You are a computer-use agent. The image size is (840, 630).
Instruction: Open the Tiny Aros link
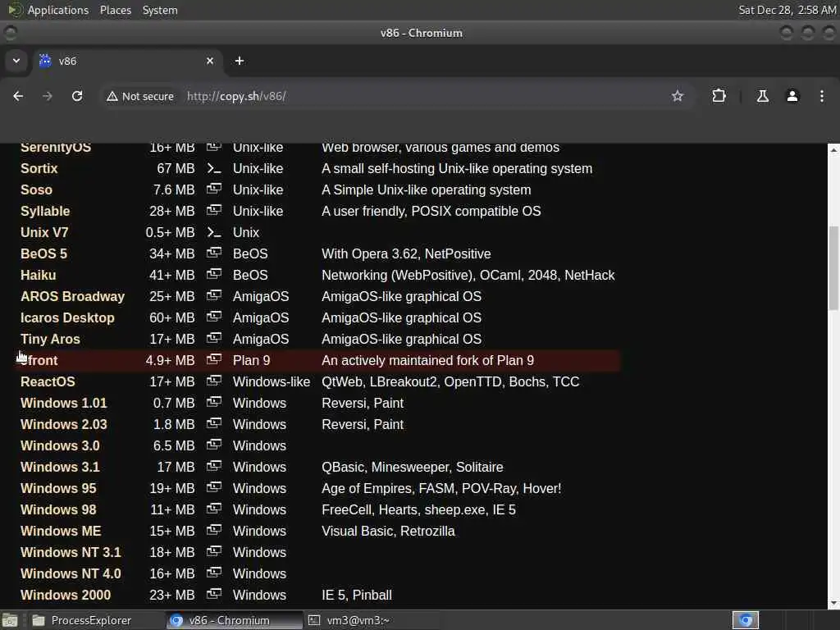pos(50,339)
